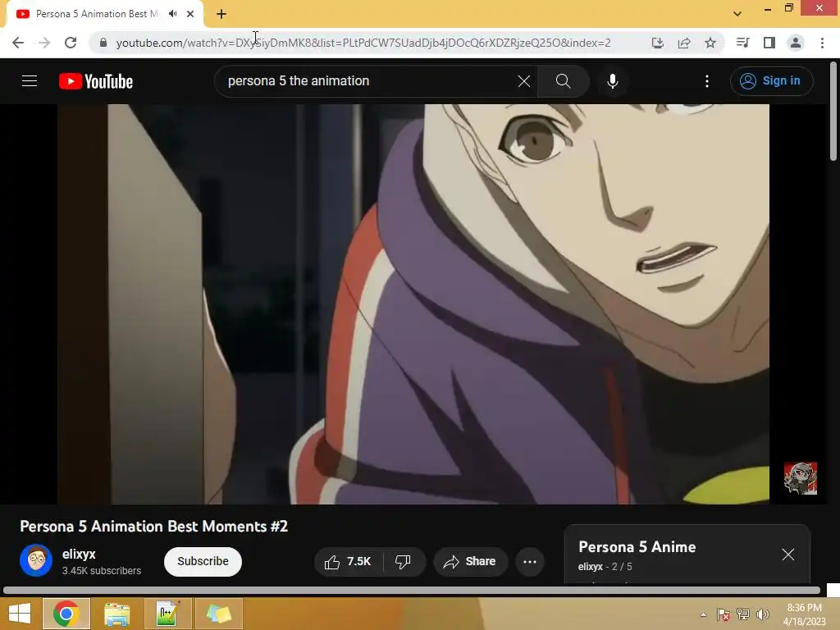Click the install app icon in the address bar

point(657,43)
